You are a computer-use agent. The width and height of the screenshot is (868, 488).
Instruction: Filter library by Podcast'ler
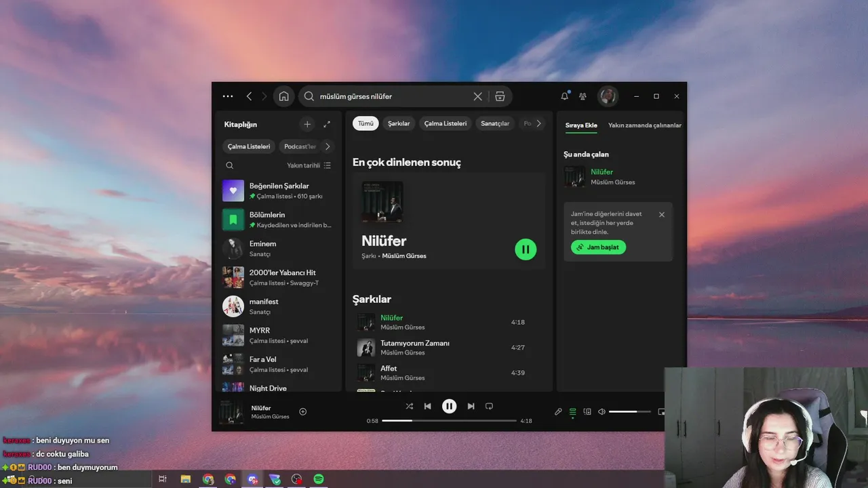click(299, 146)
